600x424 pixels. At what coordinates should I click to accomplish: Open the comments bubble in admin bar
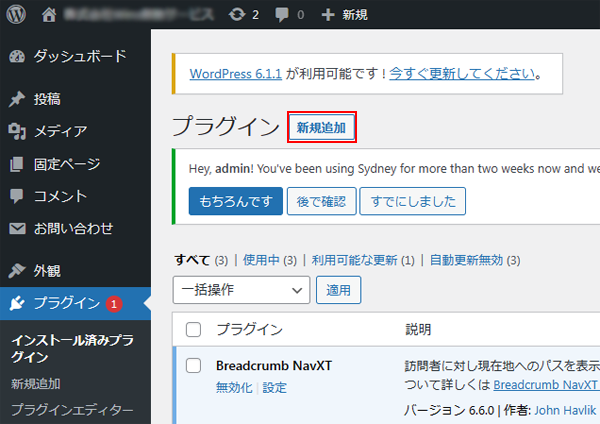(x=290, y=15)
